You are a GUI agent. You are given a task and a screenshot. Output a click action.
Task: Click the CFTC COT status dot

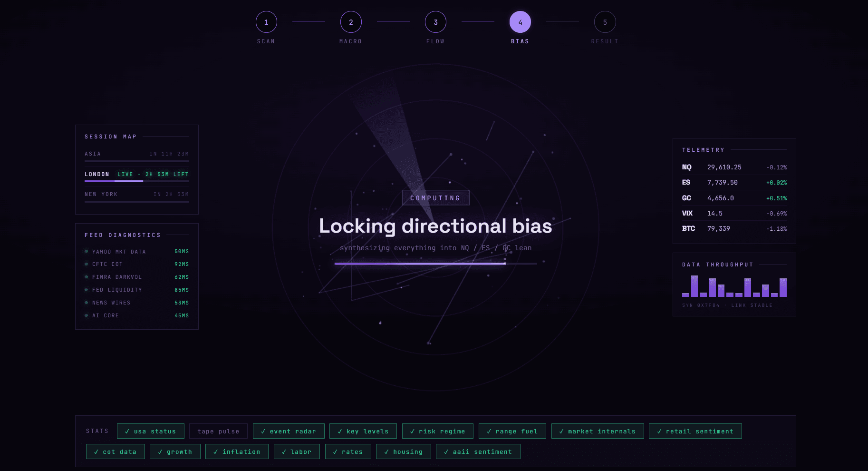pyautogui.click(x=87, y=264)
